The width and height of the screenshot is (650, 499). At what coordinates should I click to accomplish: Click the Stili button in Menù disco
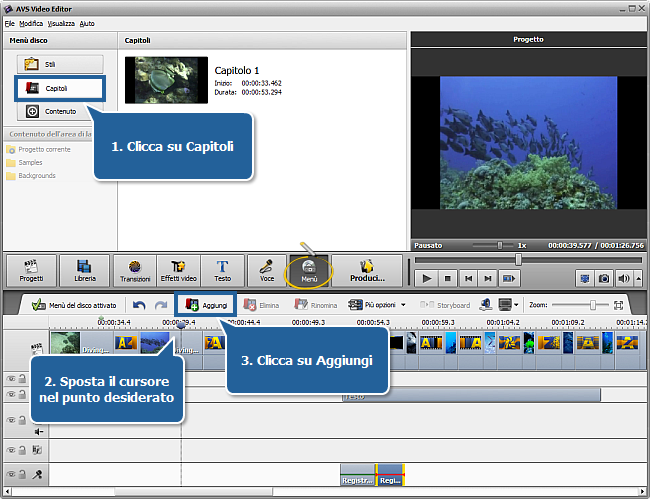[x=60, y=64]
